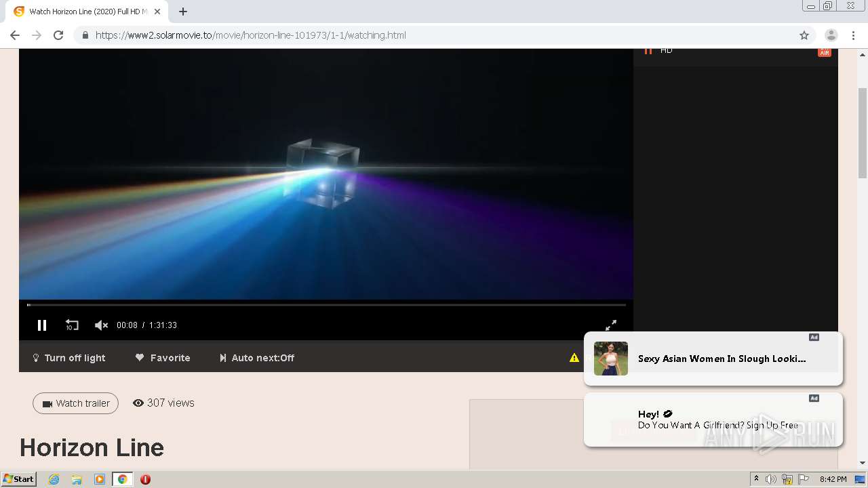Rewind video by 10 seconds
Image resolution: width=868 pixels, height=488 pixels.
72,325
